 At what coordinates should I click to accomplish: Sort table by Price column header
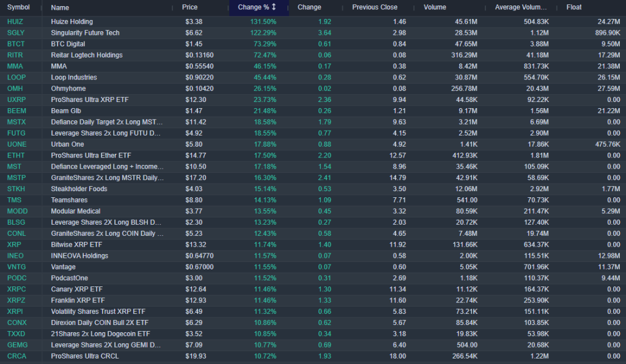pyautogui.click(x=190, y=7)
